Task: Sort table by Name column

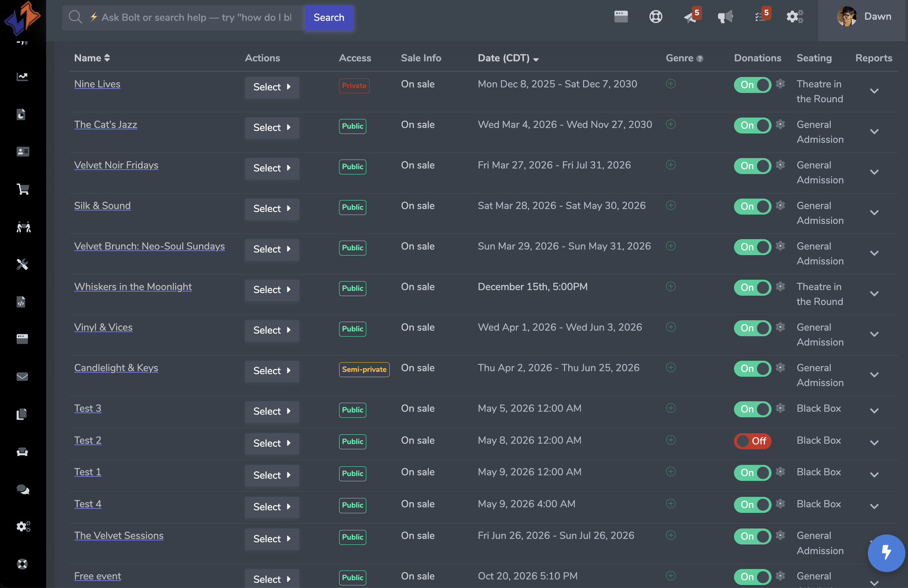Action: [x=92, y=58]
